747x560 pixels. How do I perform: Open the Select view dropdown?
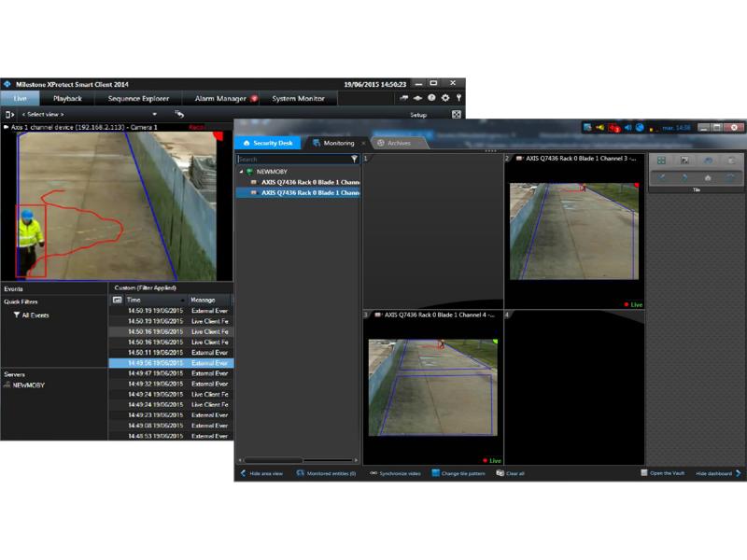point(90,114)
